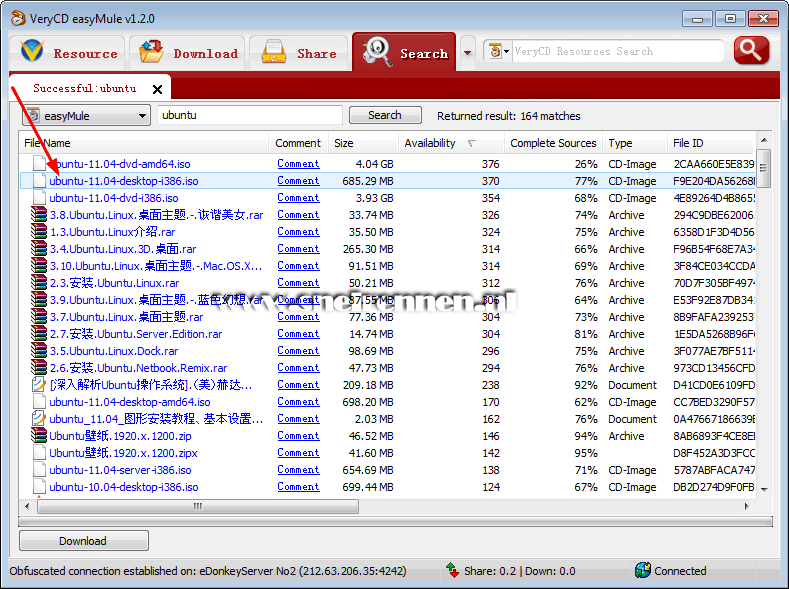
Task: Switch to the Download tab
Action: [187, 53]
